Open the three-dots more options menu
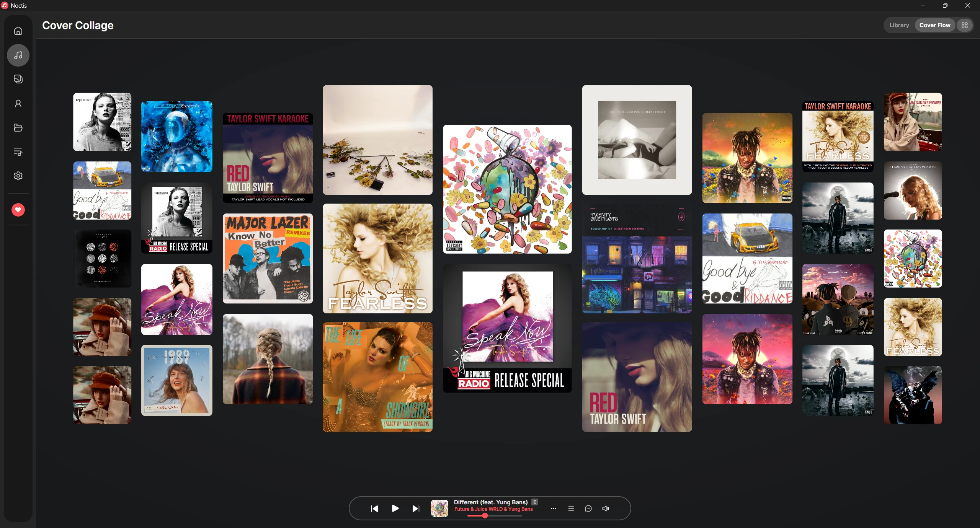Screen dimensions: 980x528 (554, 508)
